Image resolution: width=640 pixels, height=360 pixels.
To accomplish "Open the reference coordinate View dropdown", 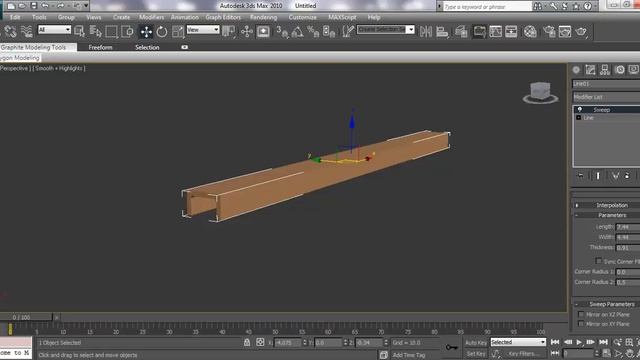I will pos(203,29).
